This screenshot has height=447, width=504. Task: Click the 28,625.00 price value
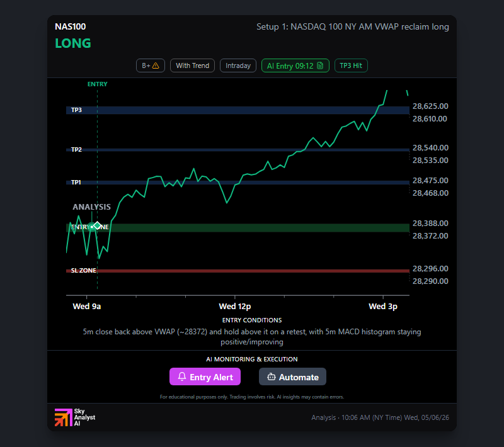[x=430, y=106]
